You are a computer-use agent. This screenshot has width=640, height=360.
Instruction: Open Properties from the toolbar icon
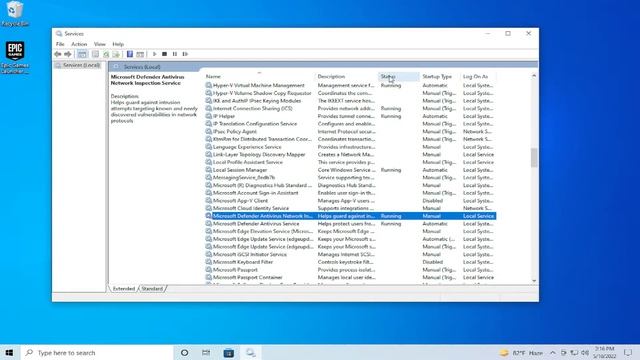95,54
